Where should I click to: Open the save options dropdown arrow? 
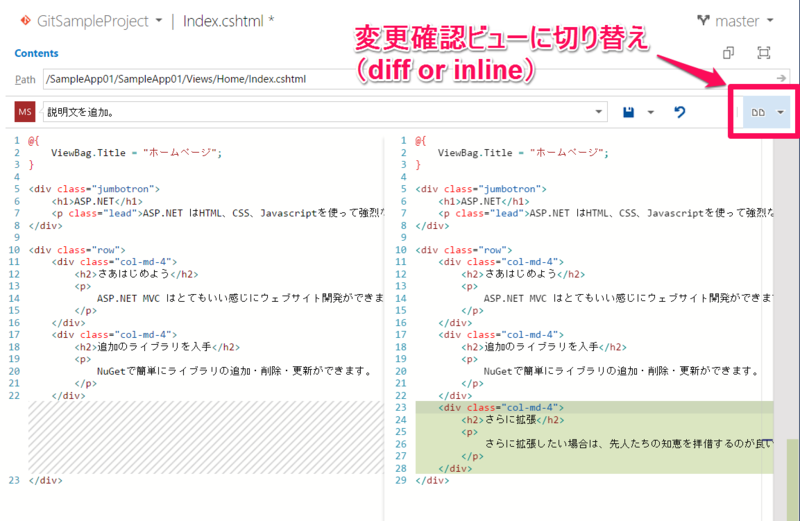[x=651, y=112]
